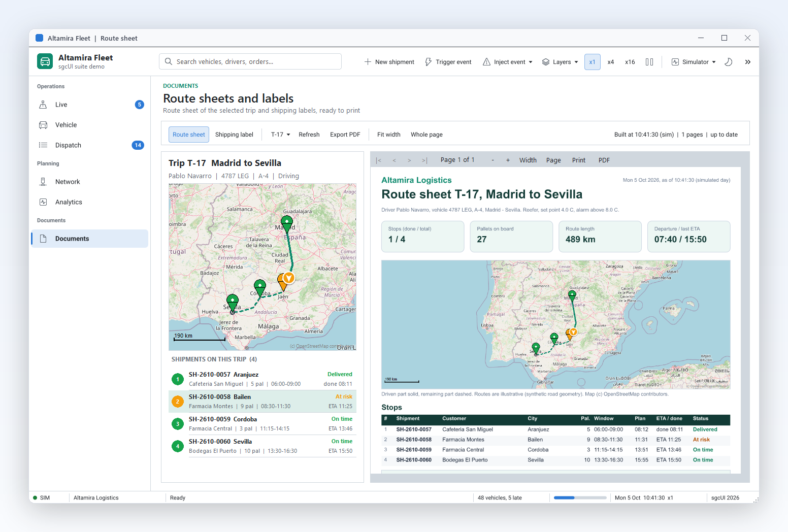Expand the toolbar overflow chevrons

pos(748,62)
